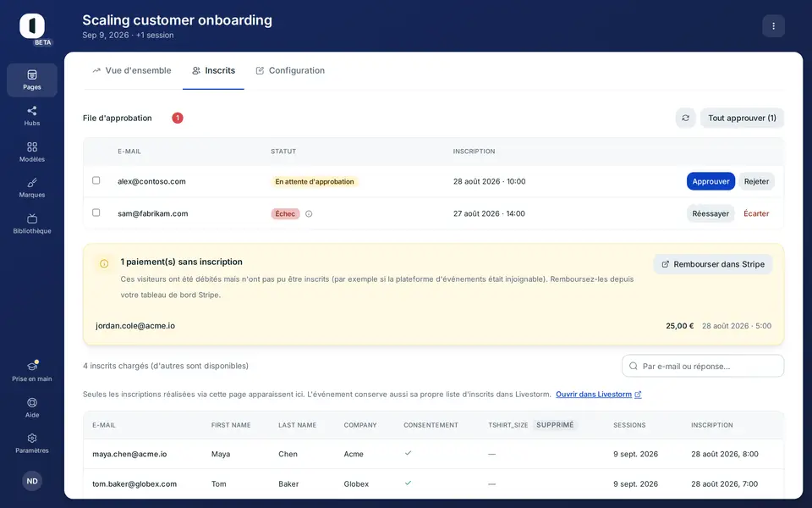
Task: Click the SUPPRIMÉ tag on TSHIRT_SIZE column
Action: pos(555,425)
